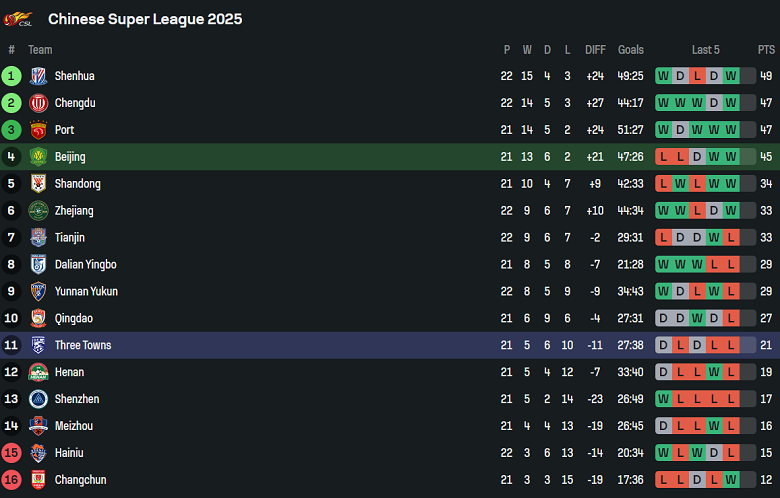This screenshot has height=498, width=780.
Task: Click the Changchun team crest
Action: point(38,480)
